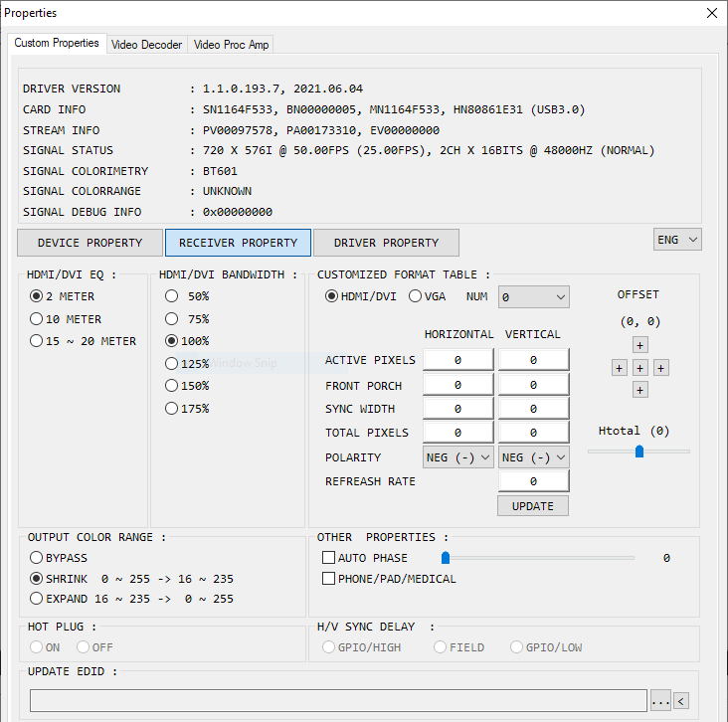Image resolution: width=728 pixels, height=722 pixels.
Task: Click the horizontal ACTIVE PIXELS field
Action: [457, 360]
